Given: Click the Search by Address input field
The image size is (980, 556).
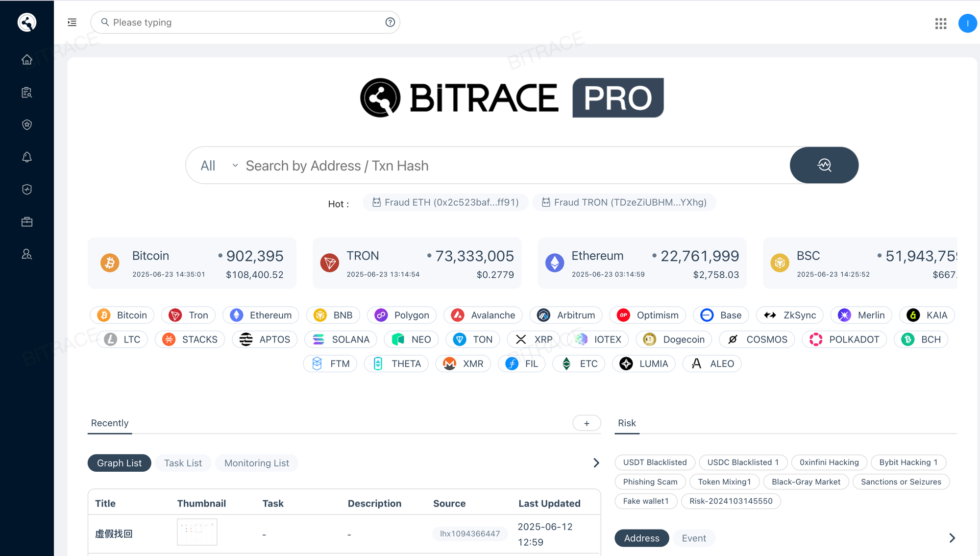Looking at the screenshot, I should coord(490,166).
